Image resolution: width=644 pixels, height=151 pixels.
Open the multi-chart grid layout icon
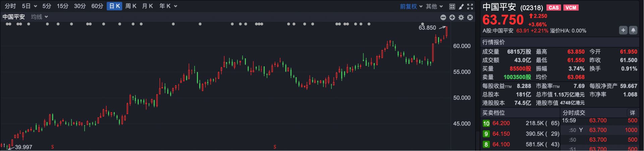pos(452,6)
